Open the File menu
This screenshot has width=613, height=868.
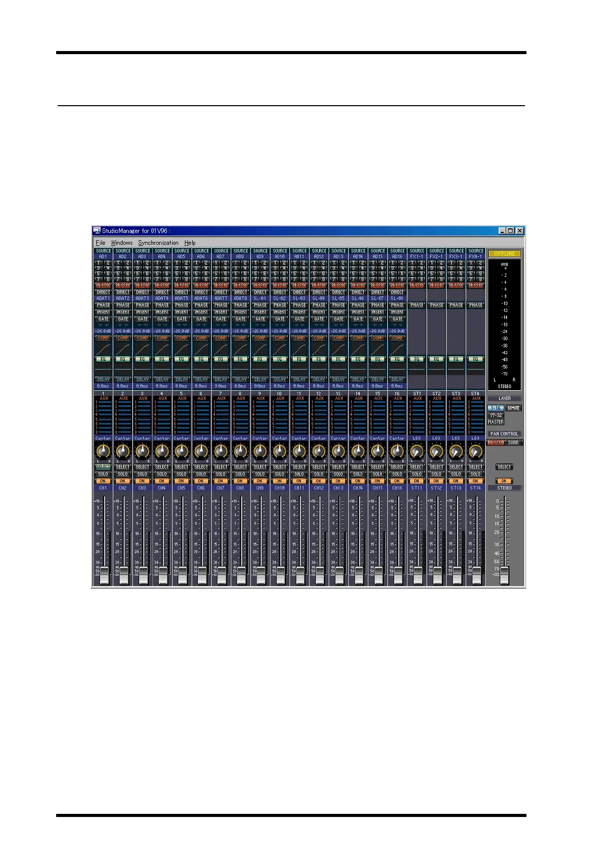coord(100,243)
